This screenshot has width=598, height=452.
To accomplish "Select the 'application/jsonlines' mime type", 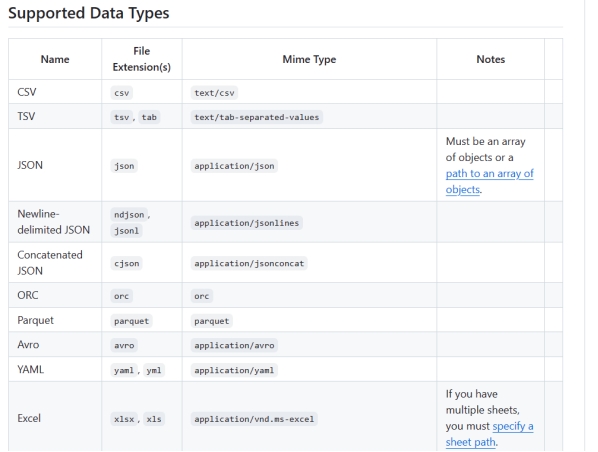I will (x=247, y=223).
